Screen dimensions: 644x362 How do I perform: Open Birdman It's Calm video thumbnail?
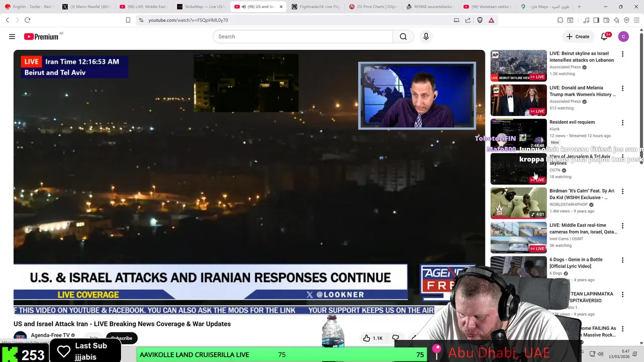tap(518, 203)
